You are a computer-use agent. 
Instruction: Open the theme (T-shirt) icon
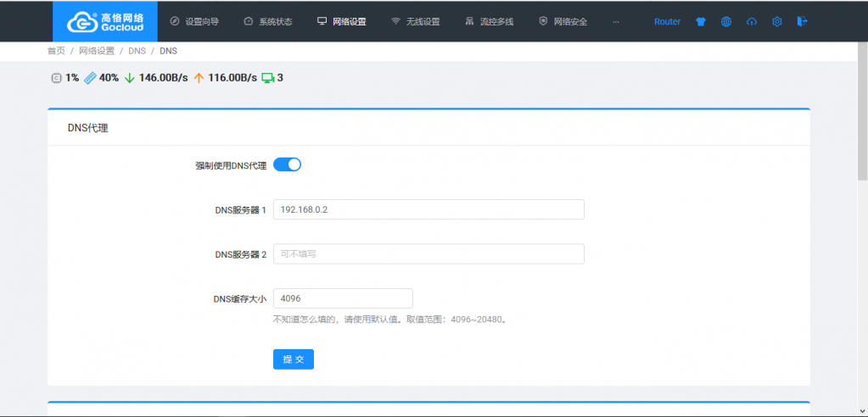pos(701,22)
